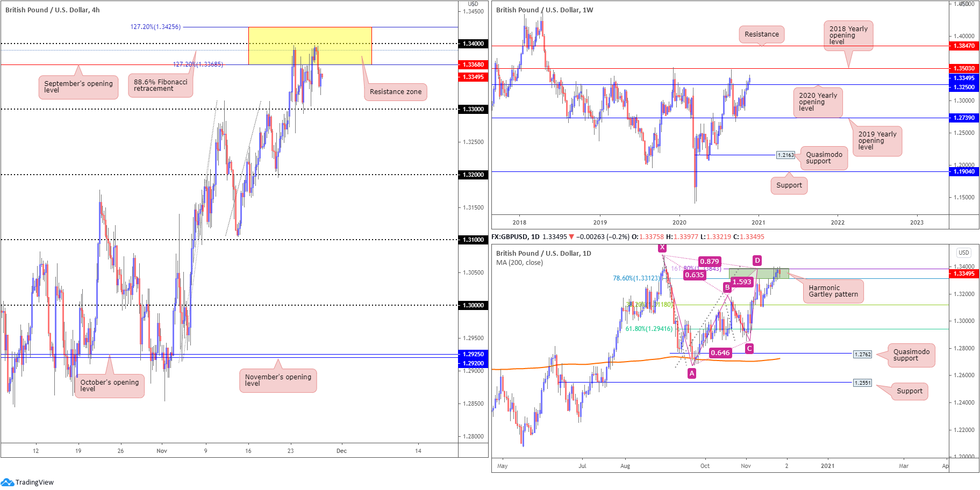Click the 'Quasimodo support' callout on daily chart
Screen dimensions: 980x490
pos(911,355)
